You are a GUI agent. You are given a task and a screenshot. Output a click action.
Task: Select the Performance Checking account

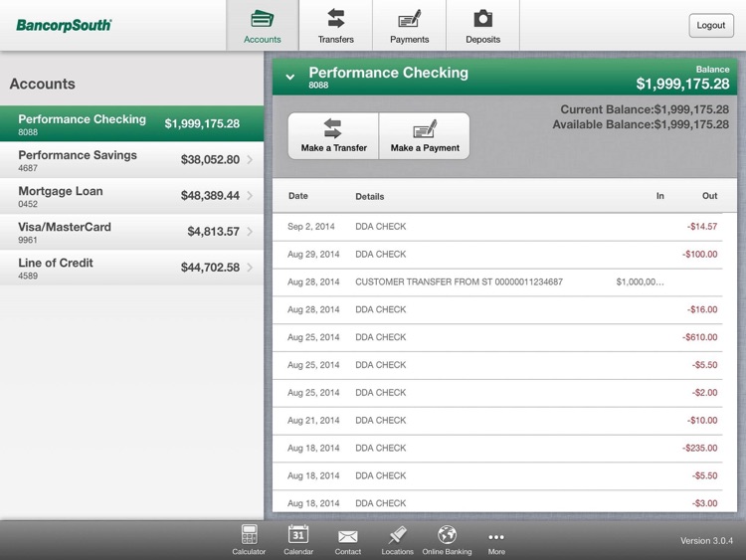coord(131,123)
